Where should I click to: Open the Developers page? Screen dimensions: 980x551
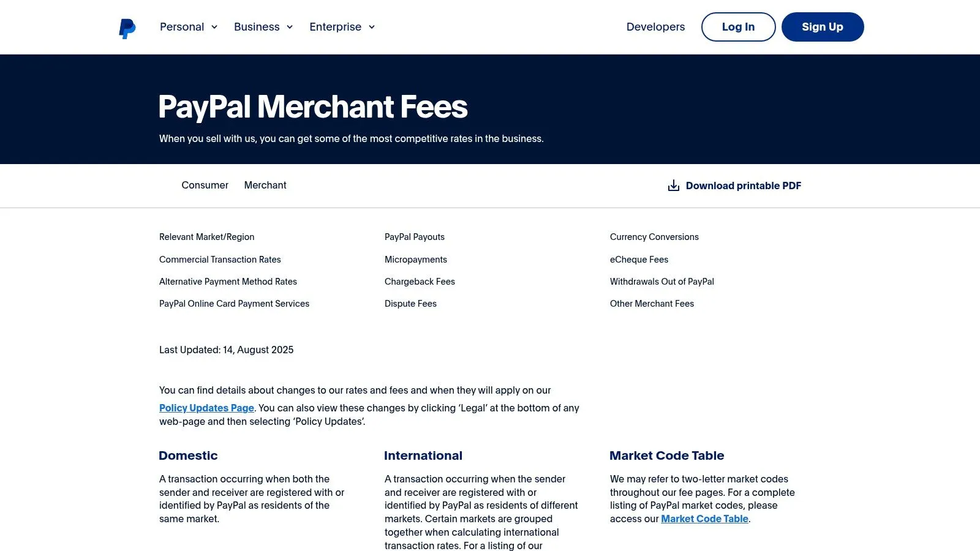655,26
